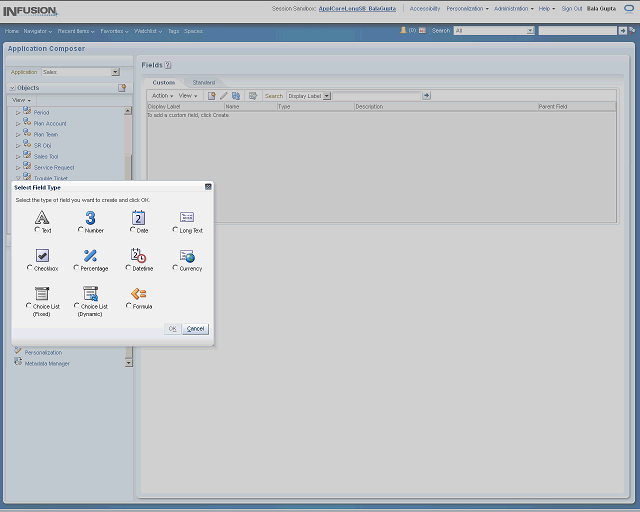The width and height of the screenshot is (640, 512).
Task: Click the Long Text field icon
Action: [x=187, y=217]
